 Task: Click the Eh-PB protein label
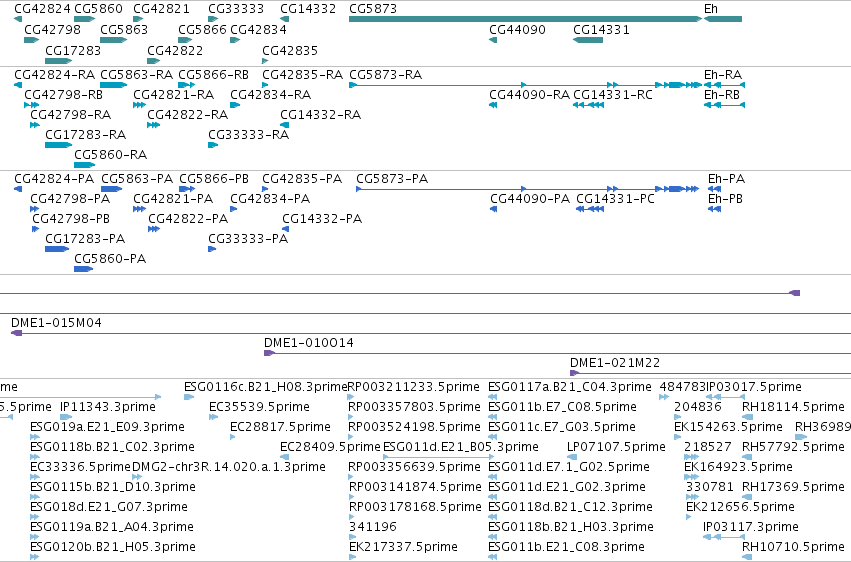pos(725,199)
